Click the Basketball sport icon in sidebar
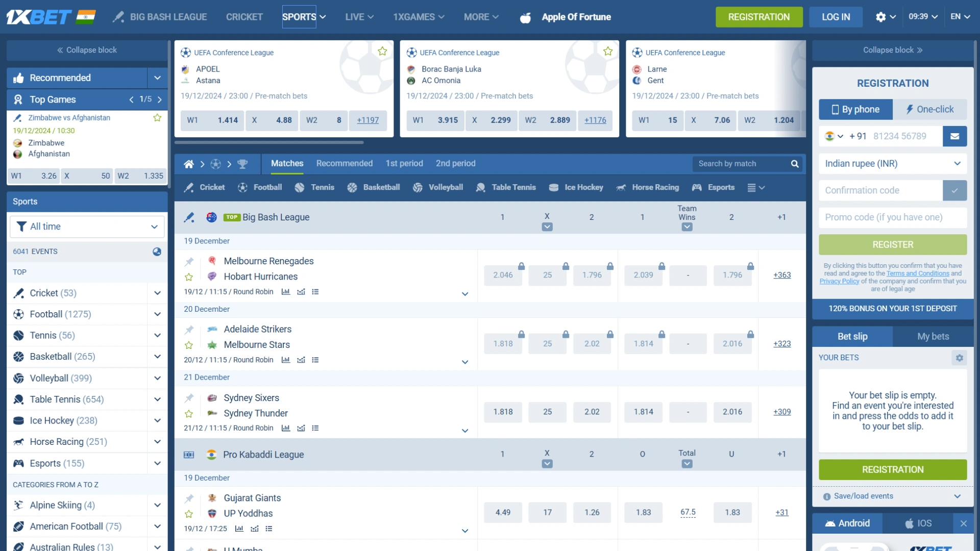This screenshot has height=551, width=980. [19, 357]
